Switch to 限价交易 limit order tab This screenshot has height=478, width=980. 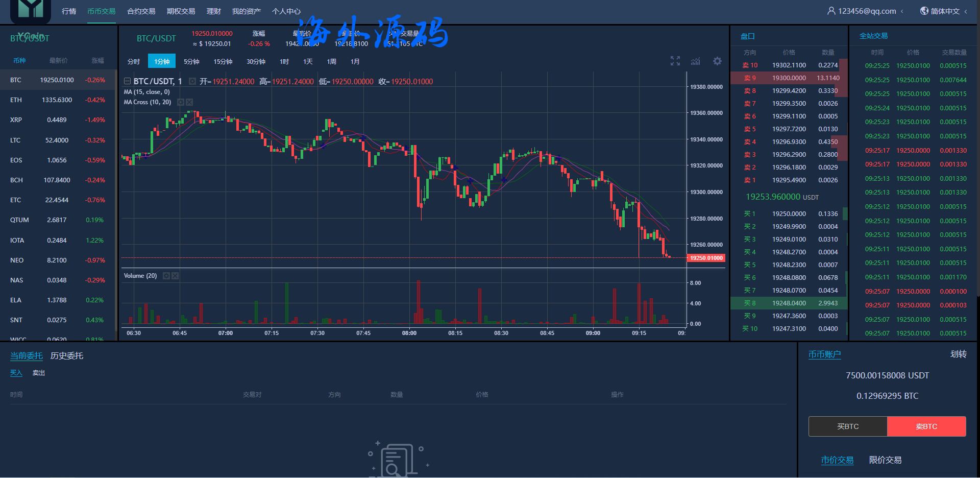885,460
